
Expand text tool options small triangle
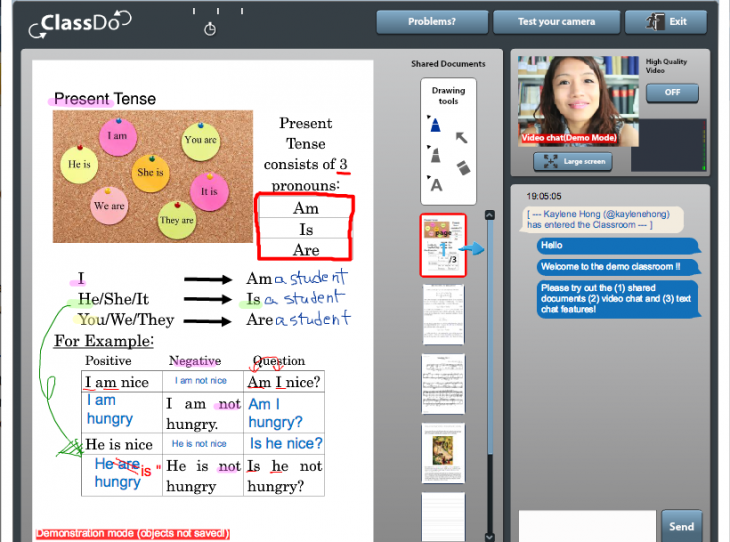[x=430, y=175]
